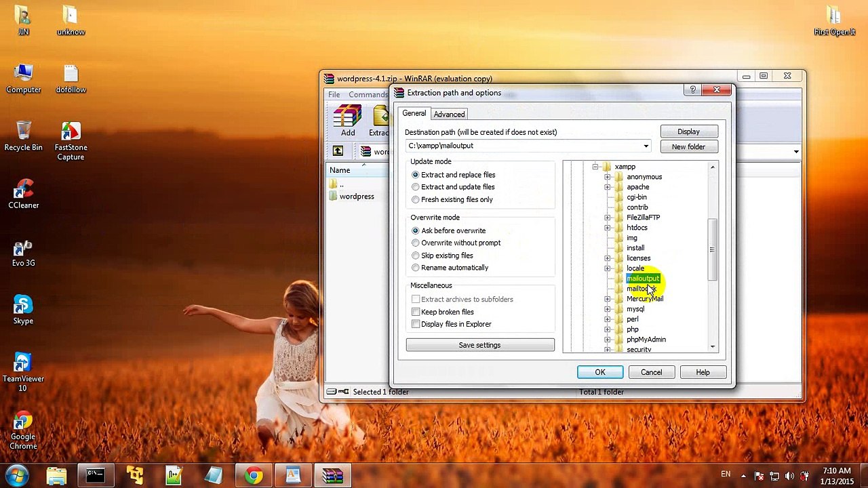868x488 pixels.
Task: Select the wordpress folder in WinRAR file list
Action: (351, 197)
